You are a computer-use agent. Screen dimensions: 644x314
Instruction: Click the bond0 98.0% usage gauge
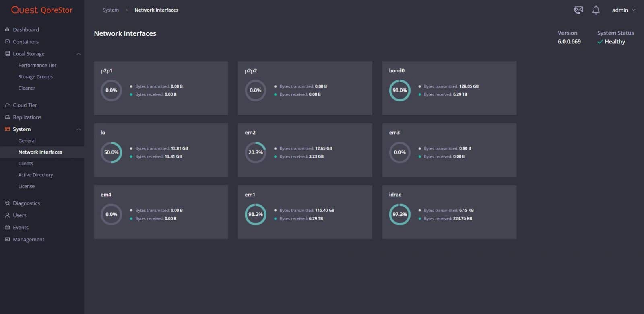[x=400, y=90]
